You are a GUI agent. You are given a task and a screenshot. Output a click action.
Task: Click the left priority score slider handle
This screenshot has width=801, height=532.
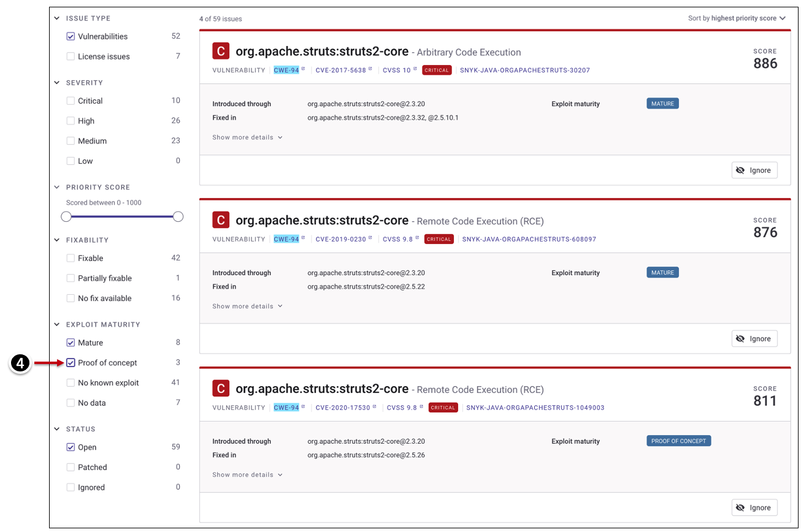click(x=66, y=216)
